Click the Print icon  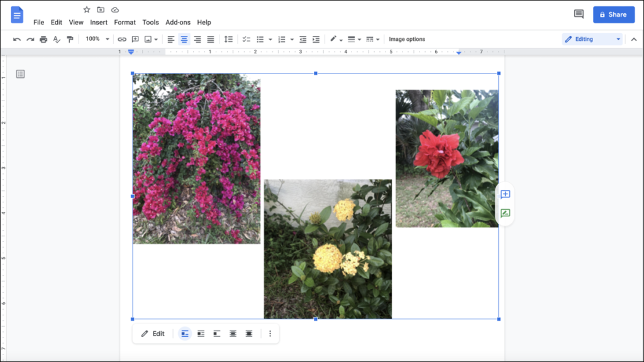43,39
